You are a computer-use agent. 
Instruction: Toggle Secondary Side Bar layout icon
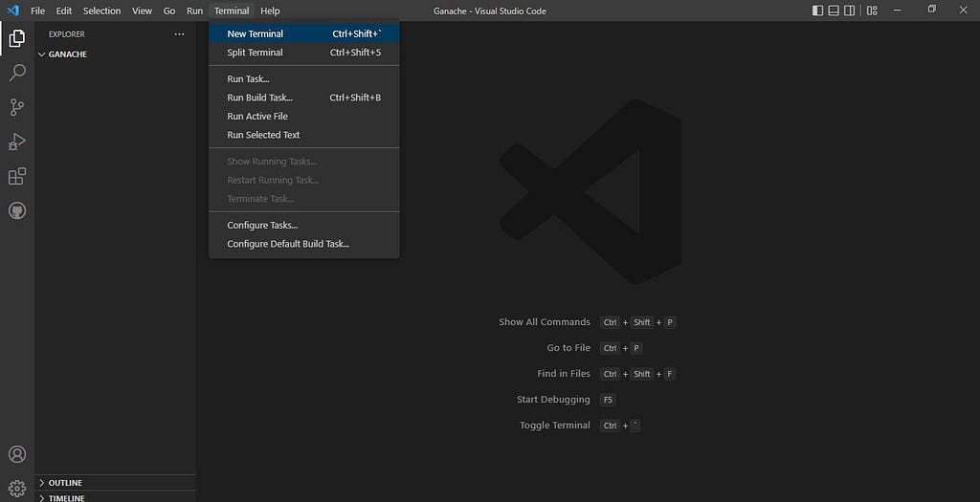[850, 11]
